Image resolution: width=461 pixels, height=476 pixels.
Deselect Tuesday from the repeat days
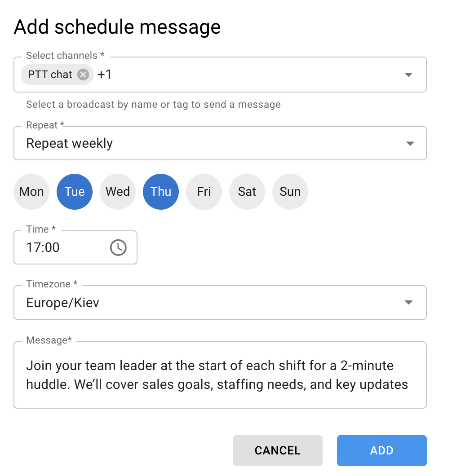point(74,191)
